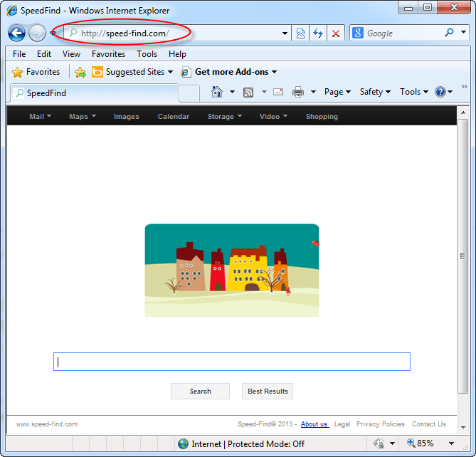Open the Suggested Sites dropdown
The height and width of the screenshot is (457, 476).
tap(132, 72)
